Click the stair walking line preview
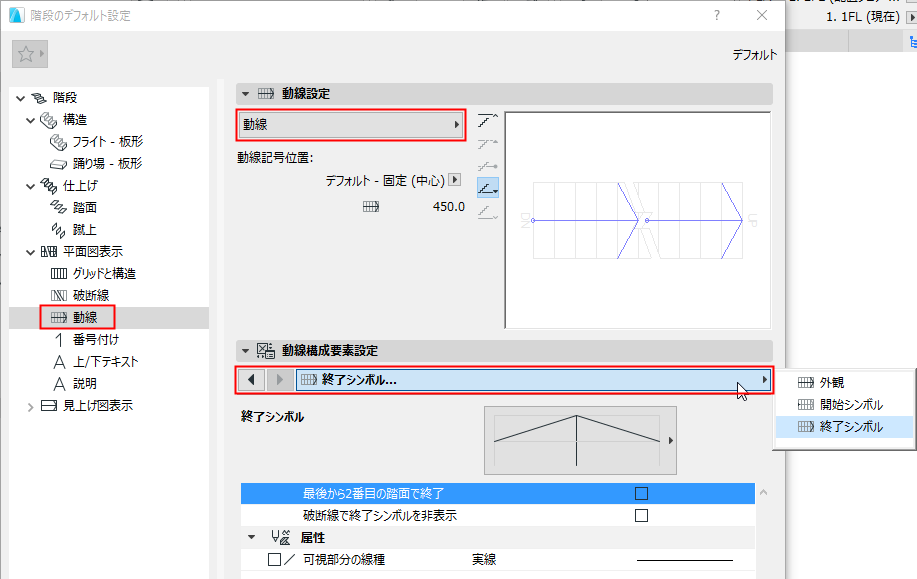Viewport: 917px width, 579px height. coord(637,220)
